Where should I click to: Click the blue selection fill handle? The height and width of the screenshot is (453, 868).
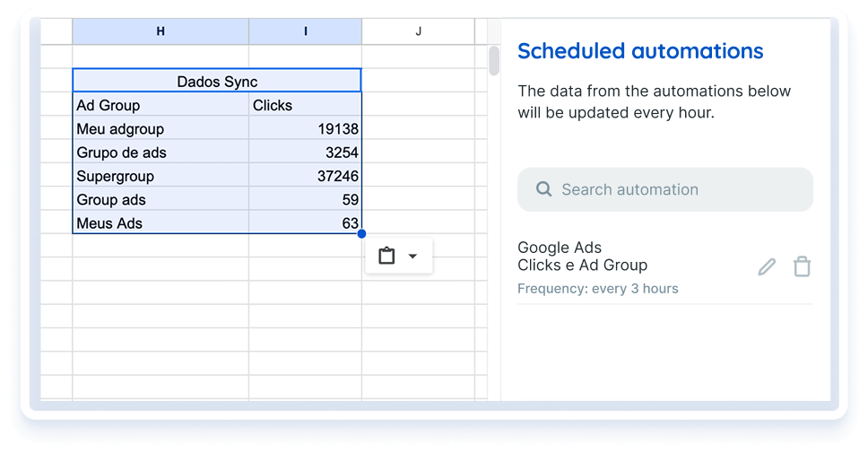point(361,234)
